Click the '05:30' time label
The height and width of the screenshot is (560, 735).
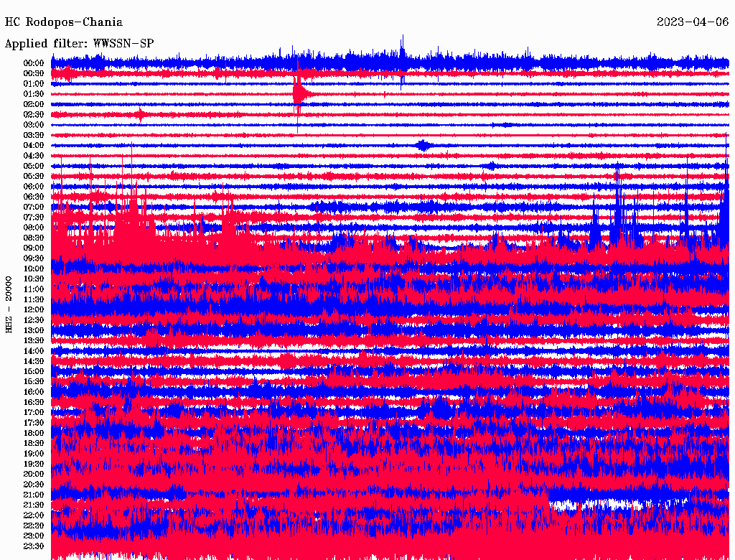click(34, 177)
